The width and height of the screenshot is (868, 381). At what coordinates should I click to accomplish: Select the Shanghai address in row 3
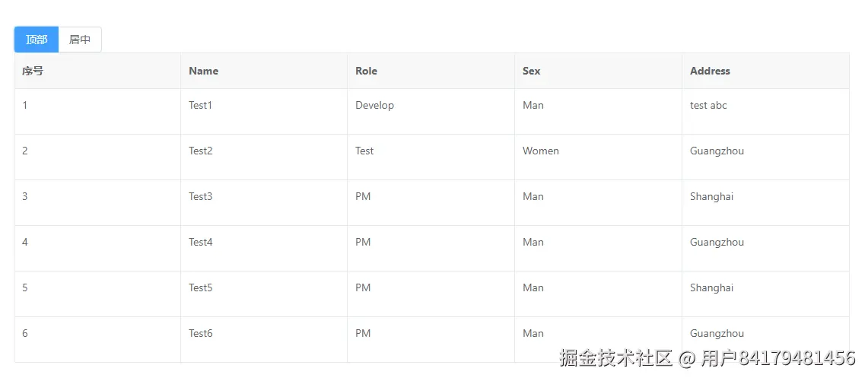coord(711,197)
